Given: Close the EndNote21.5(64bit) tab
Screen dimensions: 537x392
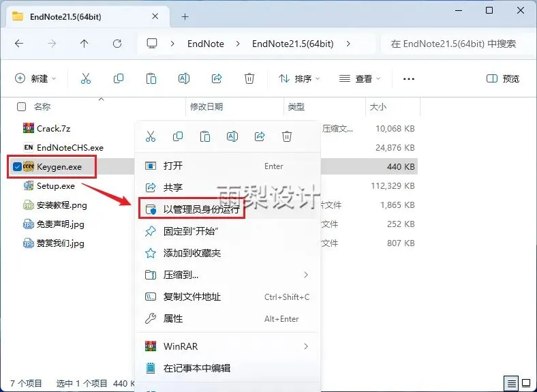Looking at the screenshot, I should (155, 16).
